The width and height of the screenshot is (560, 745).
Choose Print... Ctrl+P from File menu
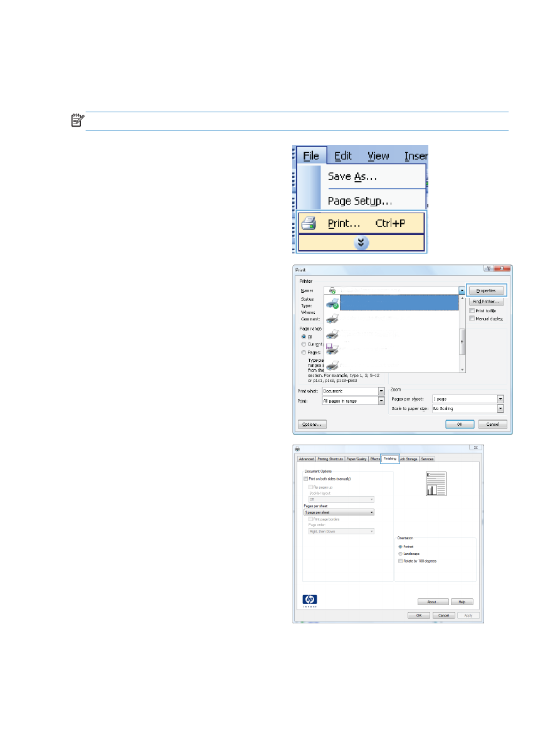[x=361, y=223]
